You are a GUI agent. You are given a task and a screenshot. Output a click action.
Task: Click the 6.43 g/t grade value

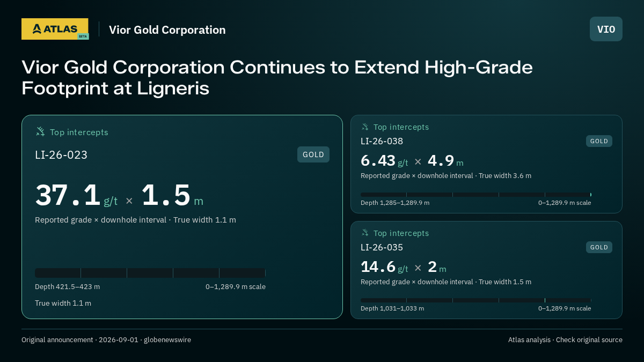[384, 161]
